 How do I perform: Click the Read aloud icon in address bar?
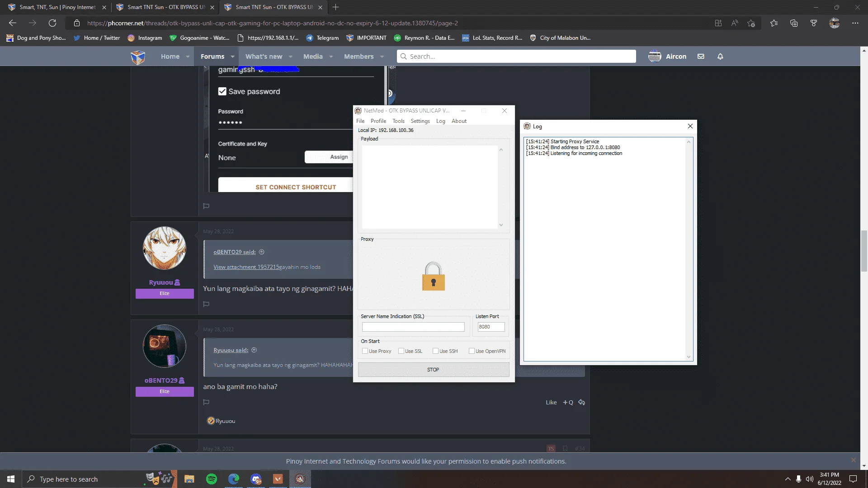[735, 23]
